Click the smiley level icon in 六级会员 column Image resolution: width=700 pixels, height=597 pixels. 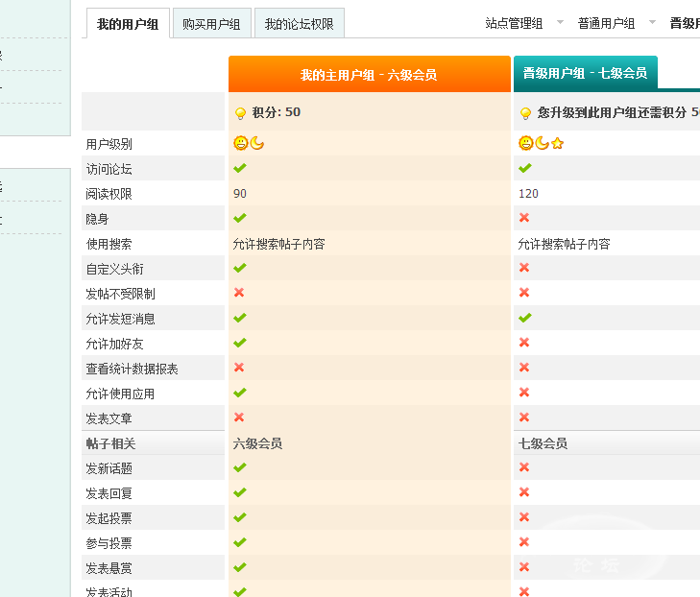pyautogui.click(x=241, y=143)
